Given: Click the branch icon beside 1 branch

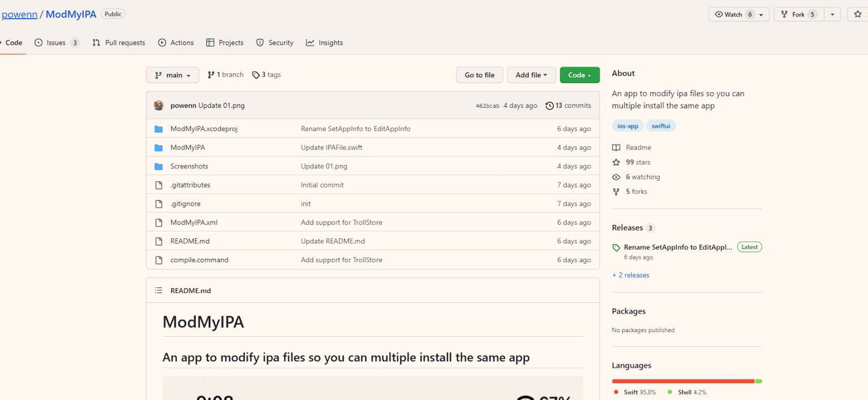Looking at the screenshot, I should click(211, 75).
